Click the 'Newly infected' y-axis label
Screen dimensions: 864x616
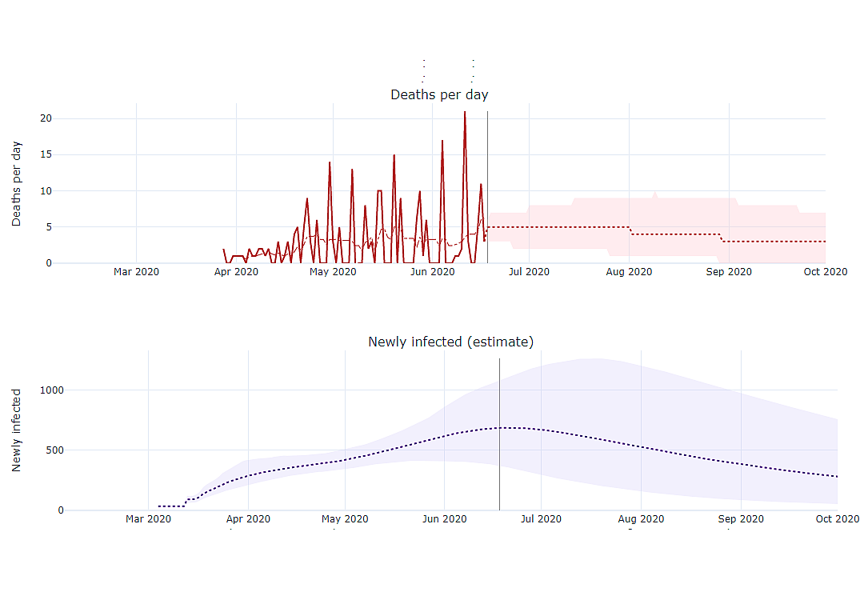point(17,430)
